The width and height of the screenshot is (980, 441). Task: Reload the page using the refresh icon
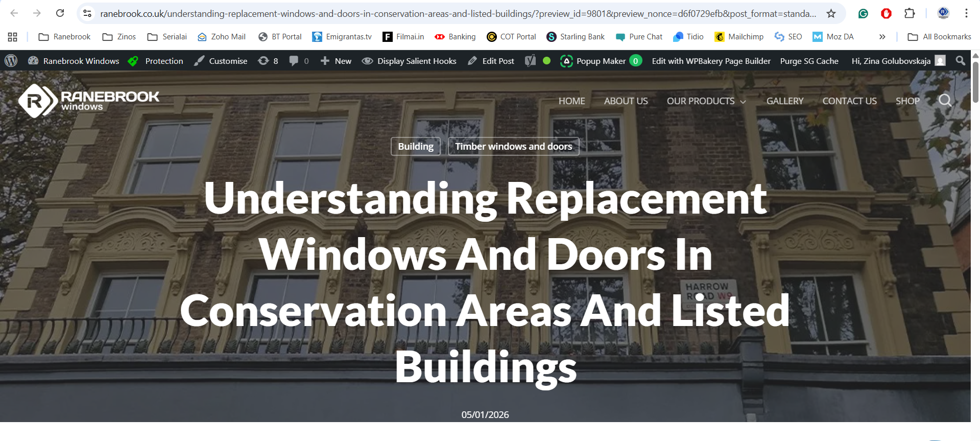tap(60, 13)
